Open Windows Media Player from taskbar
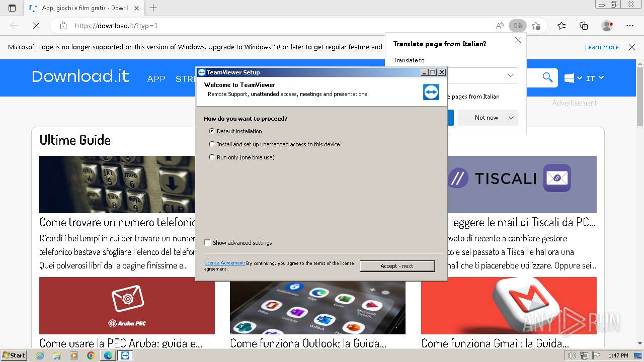The width and height of the screenshot is (644, 362). 74,355
